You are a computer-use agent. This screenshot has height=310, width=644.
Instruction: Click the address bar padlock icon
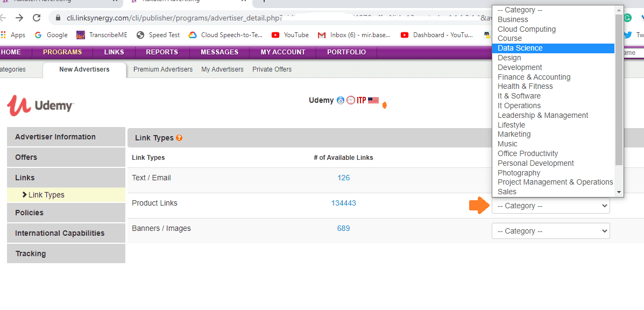(58, 18)
